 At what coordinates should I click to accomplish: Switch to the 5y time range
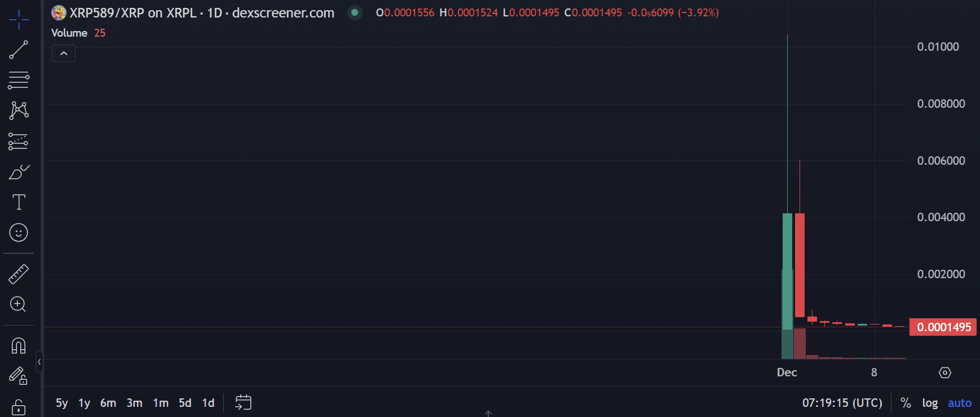click(61, 403)
